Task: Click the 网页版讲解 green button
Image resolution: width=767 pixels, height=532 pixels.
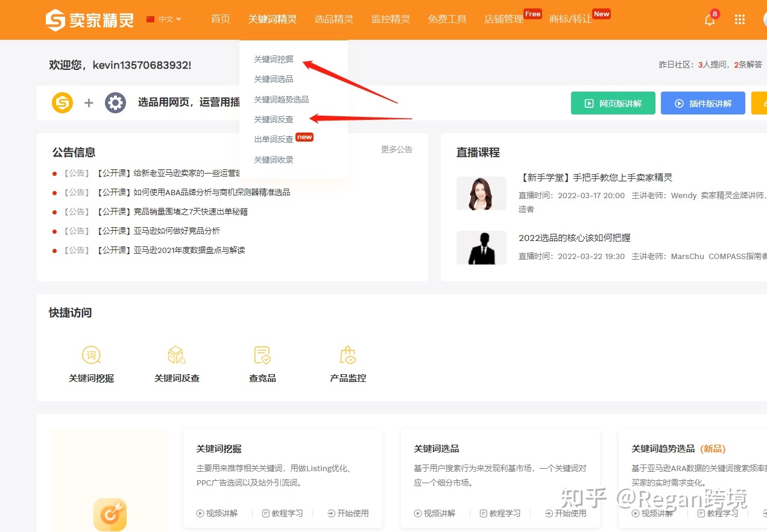Action: pos(613,103)
